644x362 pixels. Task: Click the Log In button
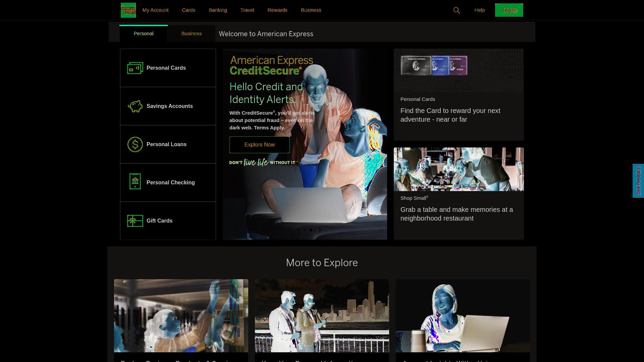pos(509,10)
